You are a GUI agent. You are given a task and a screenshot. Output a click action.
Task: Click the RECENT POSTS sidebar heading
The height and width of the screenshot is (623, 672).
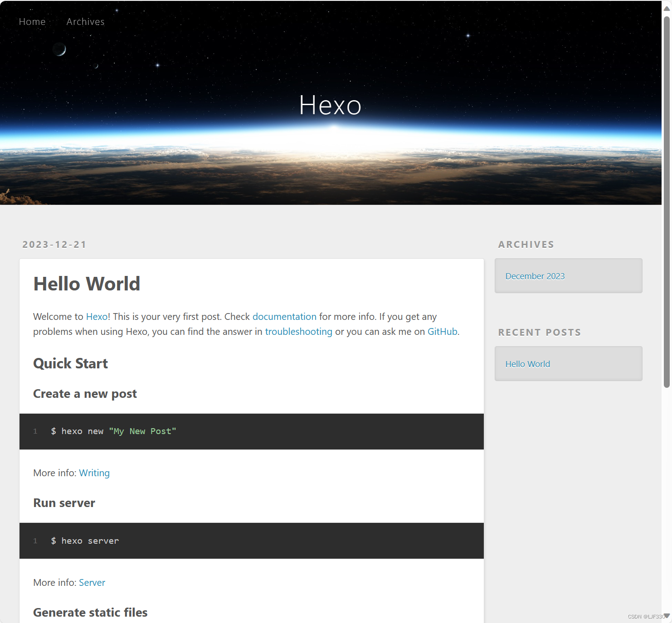point(539,333)
